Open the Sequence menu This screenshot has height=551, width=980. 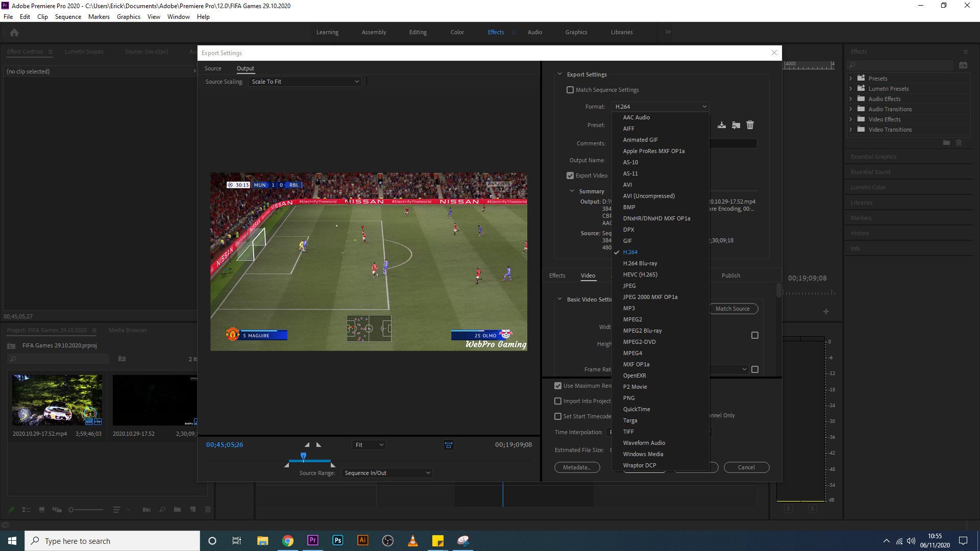point(68,17)
